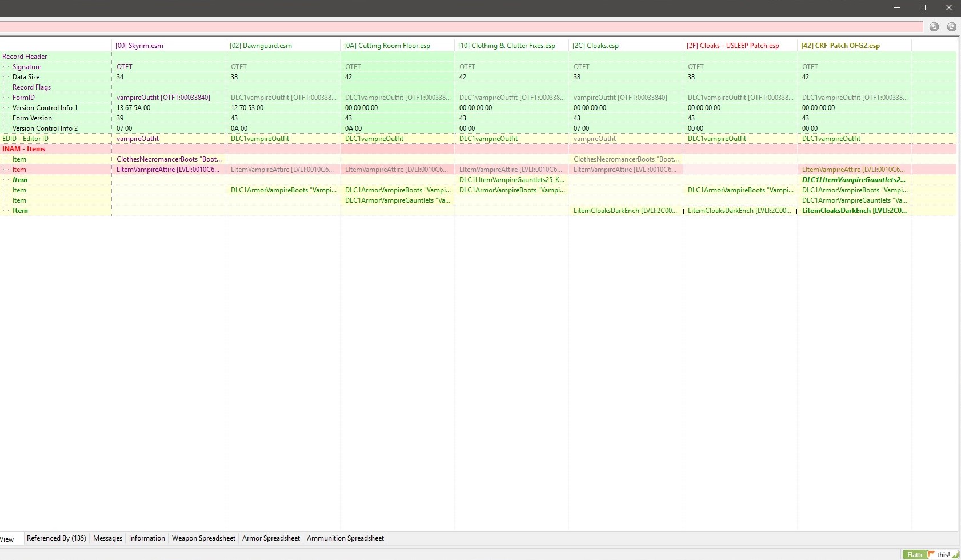This screenshot has width=961, height=560.
Task: Click LitemCloaksDarkEnch cell under Cloaks.esp
Action: (x=626, y=211)
